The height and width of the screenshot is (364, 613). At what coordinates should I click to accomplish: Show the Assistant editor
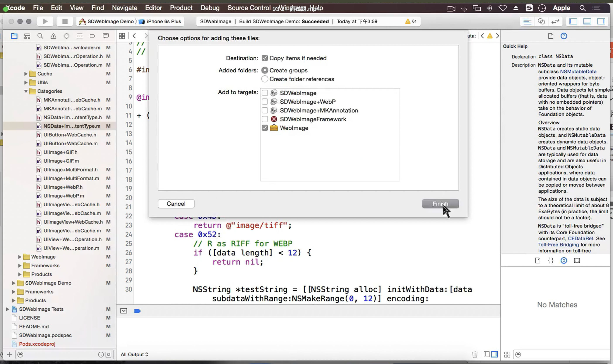pyautogui.click(x=541, y=21)
